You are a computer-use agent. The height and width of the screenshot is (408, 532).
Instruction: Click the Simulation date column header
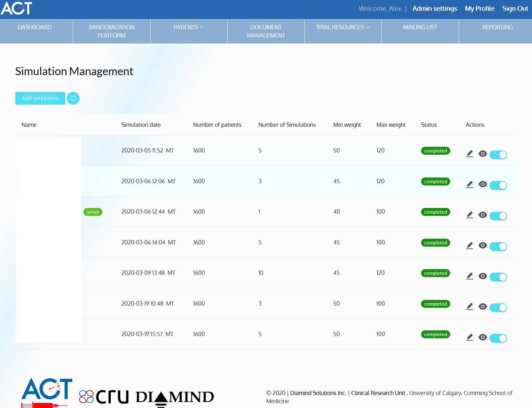[x=141, y=125]
